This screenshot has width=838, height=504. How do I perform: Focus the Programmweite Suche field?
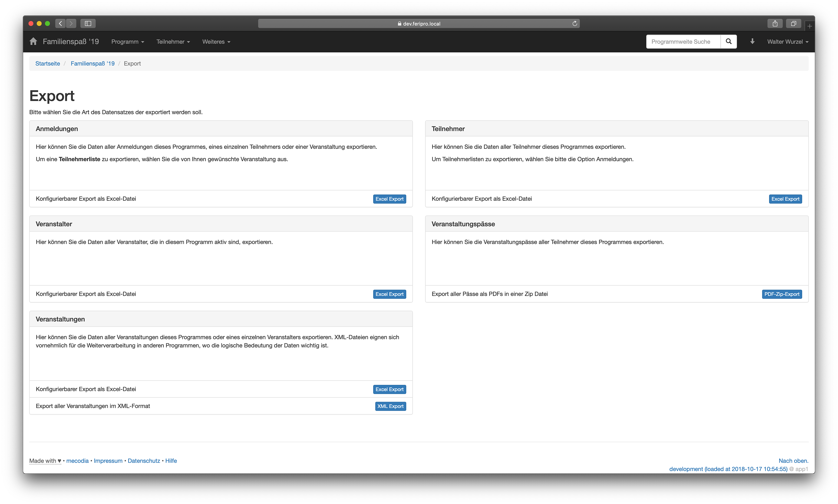pos(683,42)
